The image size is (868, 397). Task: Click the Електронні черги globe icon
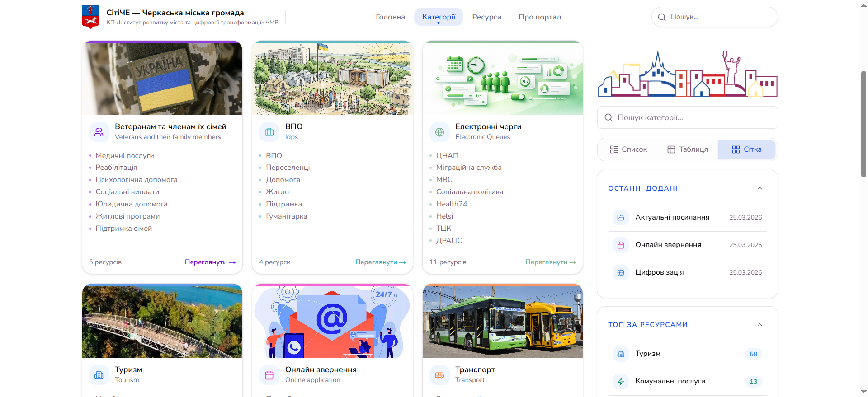[439, 132]
